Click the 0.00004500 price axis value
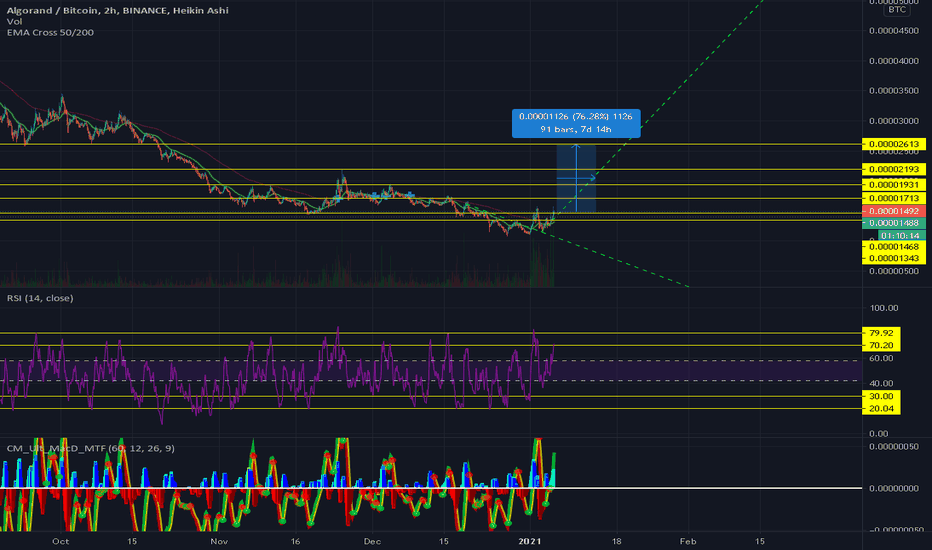Screen dimensions: 932x550 coord(894,30)
